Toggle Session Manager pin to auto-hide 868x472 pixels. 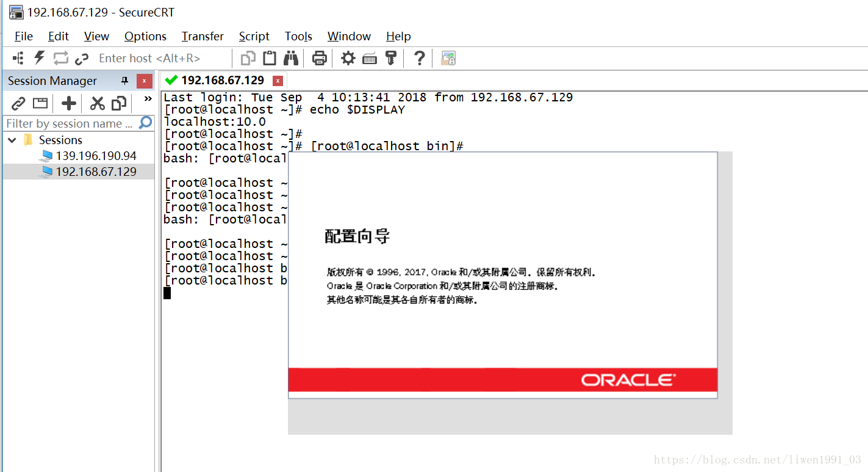click(124, 81)
